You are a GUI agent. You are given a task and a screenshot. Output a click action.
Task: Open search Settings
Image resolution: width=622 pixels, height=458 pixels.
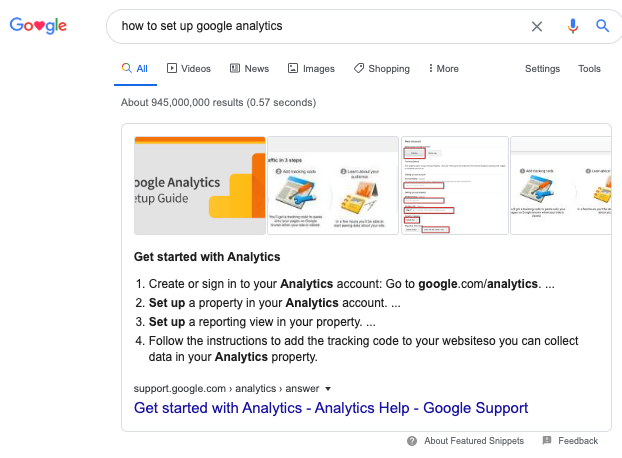point(542,69)
